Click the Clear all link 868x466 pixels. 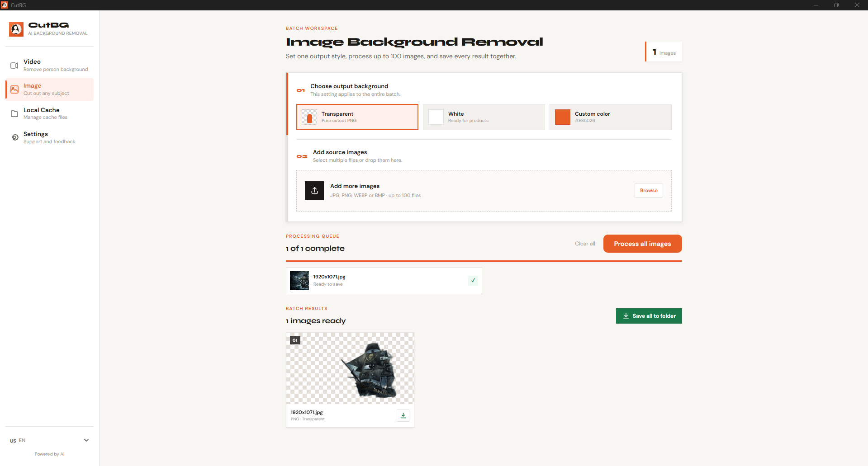click(585, 244)
